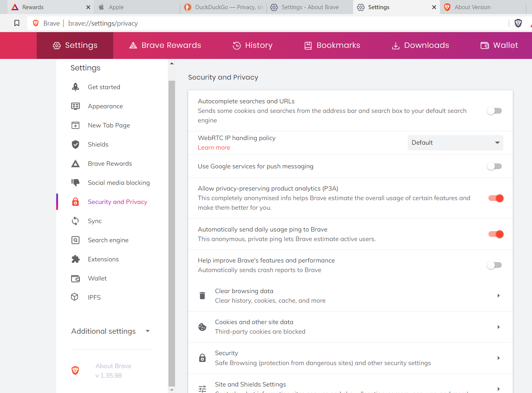Disable privacy-preserving product analytics (P3A)

pos(495,198)
